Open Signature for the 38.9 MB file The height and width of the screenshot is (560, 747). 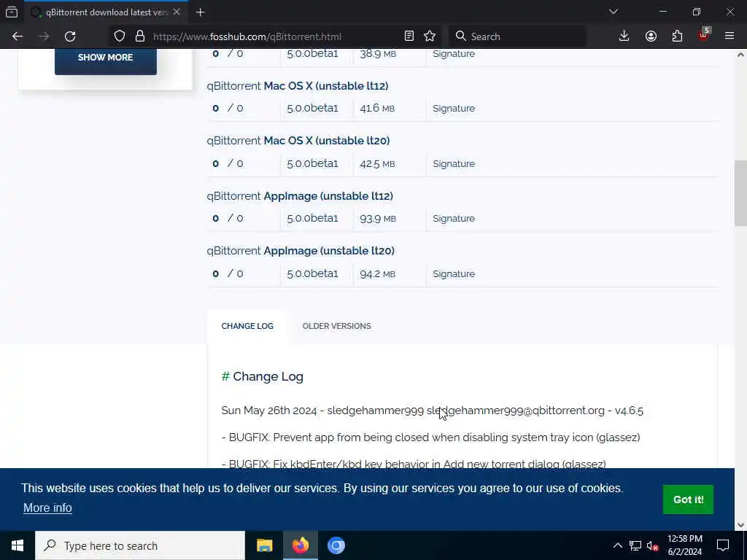coord(454,54)
